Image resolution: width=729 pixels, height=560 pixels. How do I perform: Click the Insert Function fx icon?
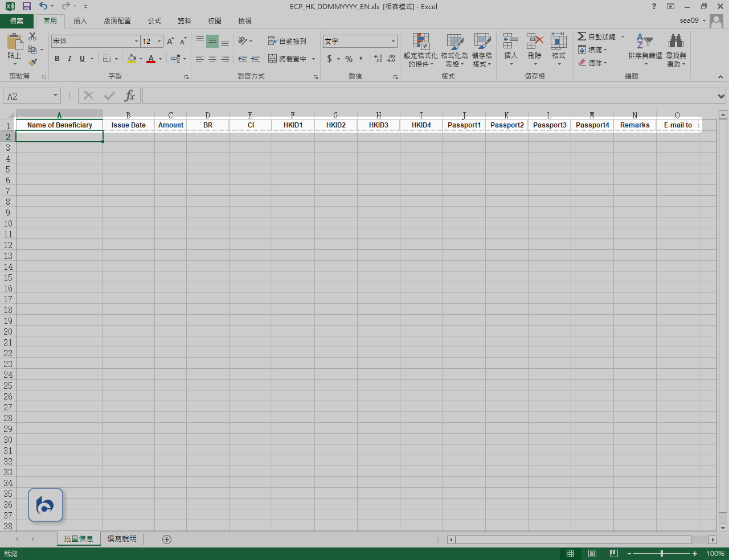pos(130,96)
